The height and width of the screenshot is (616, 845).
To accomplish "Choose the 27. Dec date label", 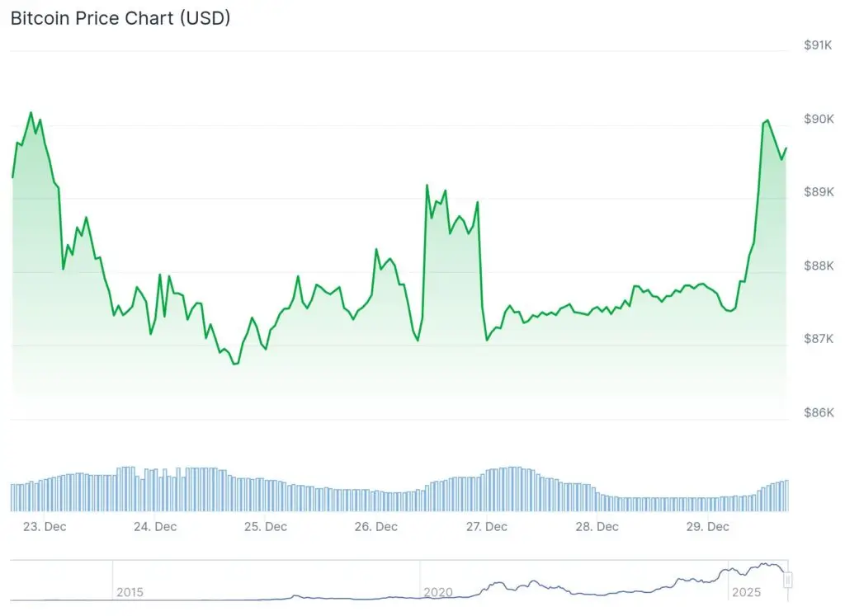I will click(x=486, y=526).
